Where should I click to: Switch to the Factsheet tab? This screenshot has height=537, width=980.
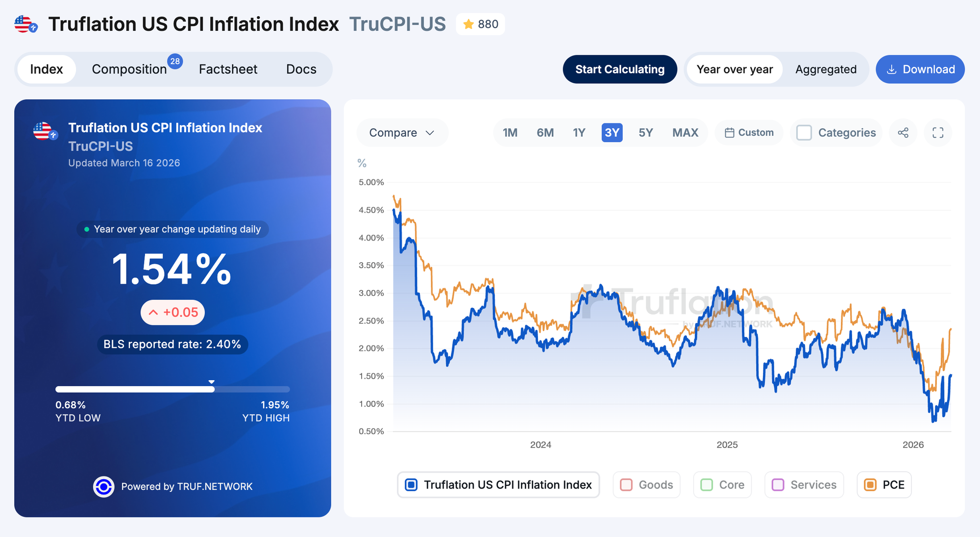pyautogui.click(x=228, y=70)
